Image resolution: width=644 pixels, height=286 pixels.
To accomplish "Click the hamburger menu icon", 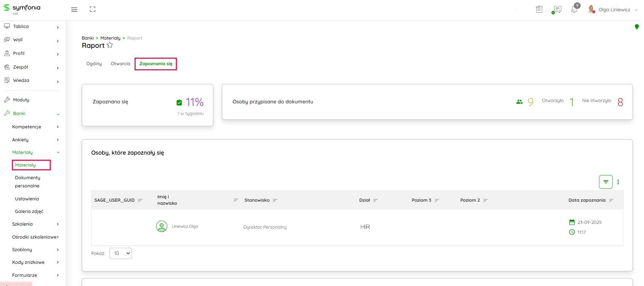I will [74, 10].
